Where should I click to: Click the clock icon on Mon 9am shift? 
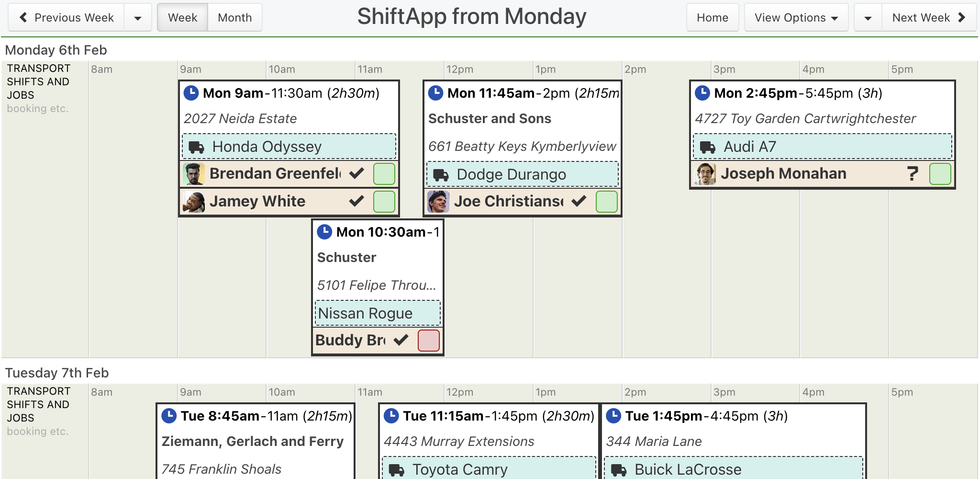191,93
